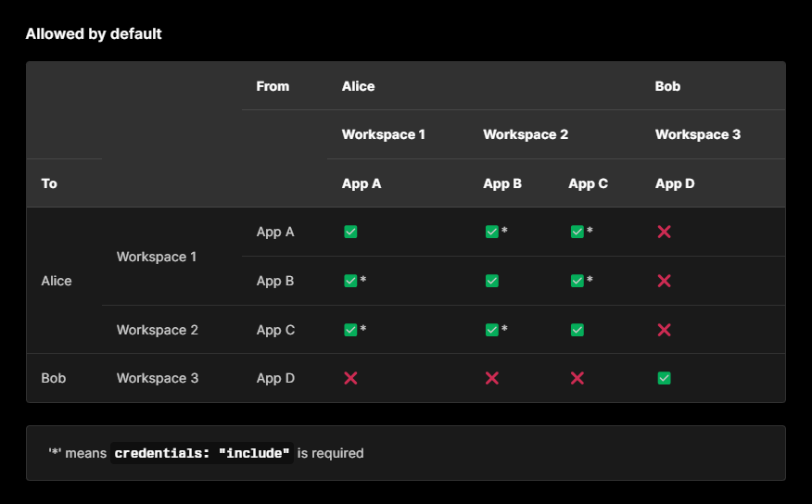Image resolution: width=812 pixels, height=504 pixels.
Task: Click the Bob column header
Action: click(x=667, y=86)
